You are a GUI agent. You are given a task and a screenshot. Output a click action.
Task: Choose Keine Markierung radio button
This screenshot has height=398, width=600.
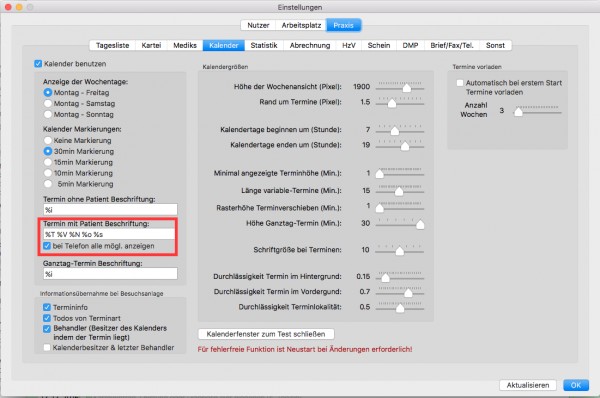pyautogui.click(x=48, y=140)
